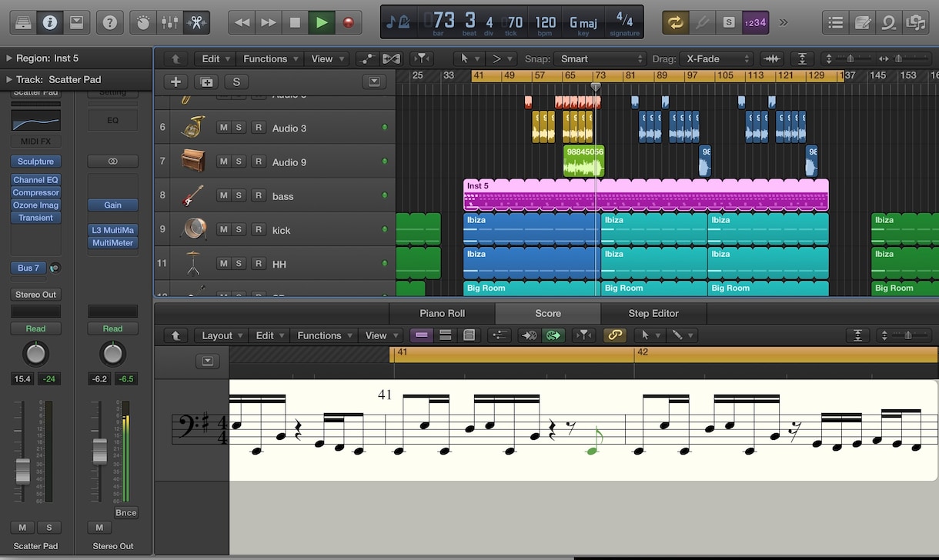The height and width of the screenshot is (560, 939).
Task: Open Smart Controls knob icon
Action: point(143,22)
